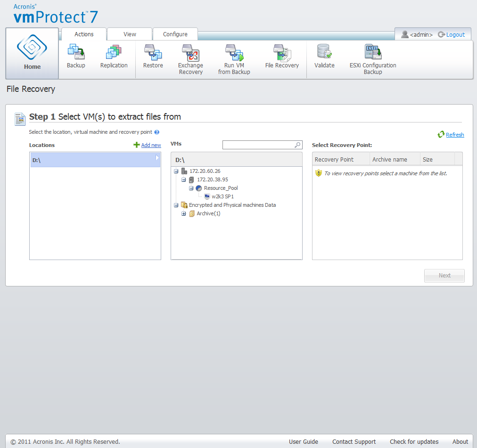
Task: Click the Encrypted and Physical machines folder icon
Action: click(184, 205)
